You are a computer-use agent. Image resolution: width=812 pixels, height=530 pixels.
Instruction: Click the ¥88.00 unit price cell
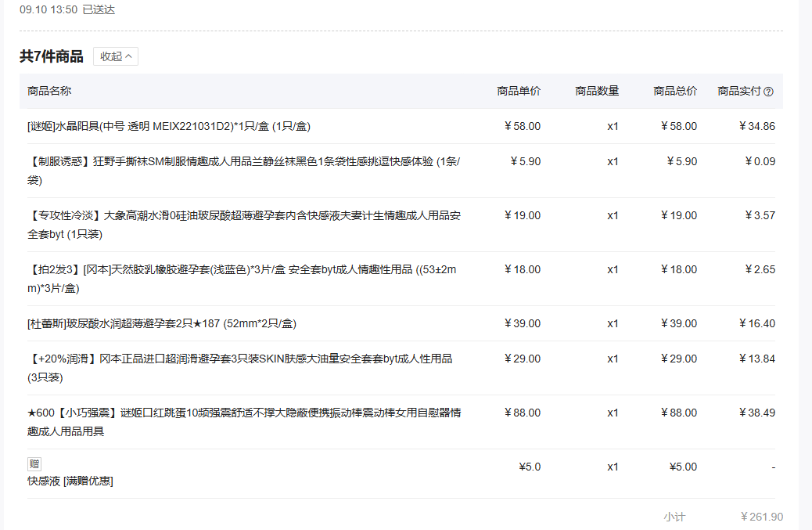[522, 413]
